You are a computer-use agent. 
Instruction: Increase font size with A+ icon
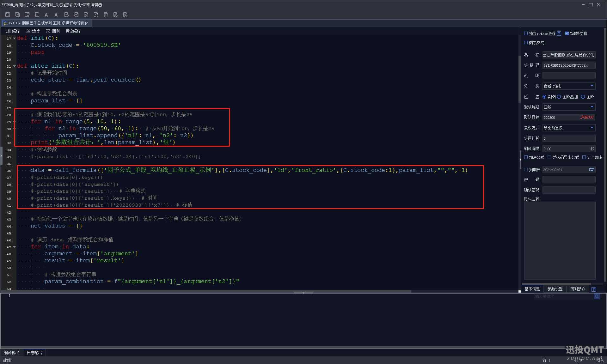(x=57, y=15)
